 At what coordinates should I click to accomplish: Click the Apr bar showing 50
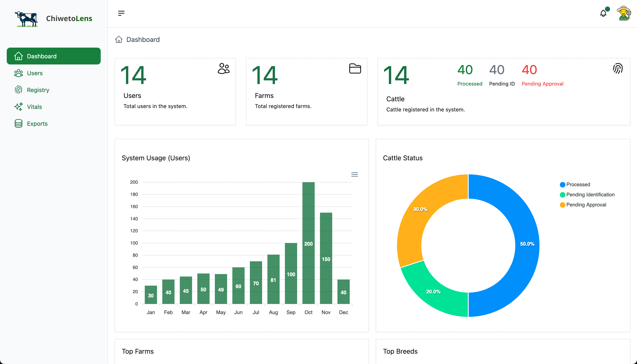[x=203, y=289]
